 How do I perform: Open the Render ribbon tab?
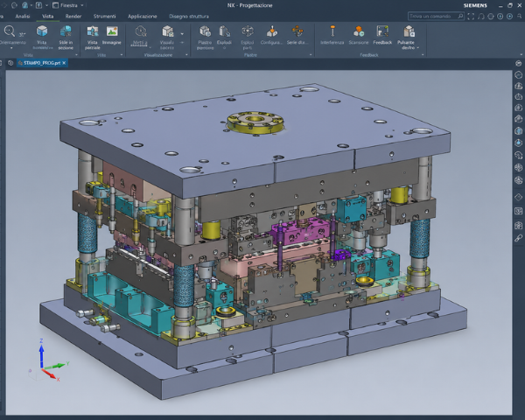(x=73, y=17)
